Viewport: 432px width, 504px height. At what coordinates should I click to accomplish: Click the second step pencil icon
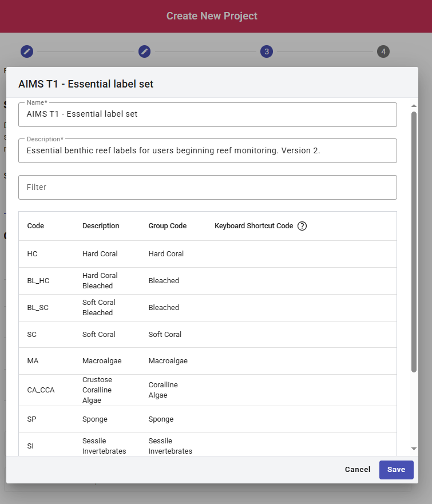[145, 51]
